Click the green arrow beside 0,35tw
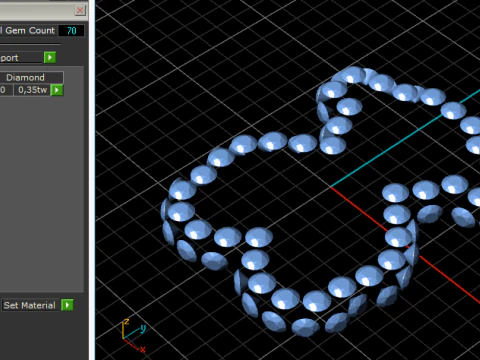The width and height of the screenshot is (480, 360). click(57, 90)
